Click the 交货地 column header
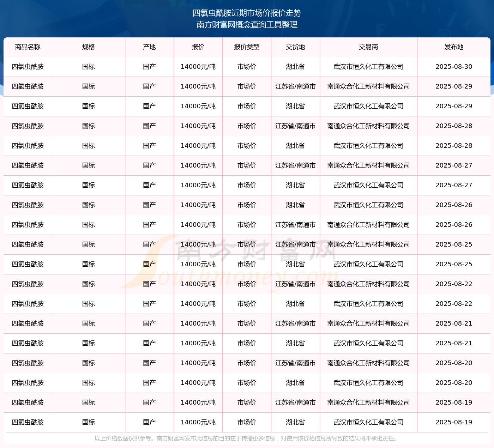The height and width of the screenshot is (448, 494). (295, 47)
